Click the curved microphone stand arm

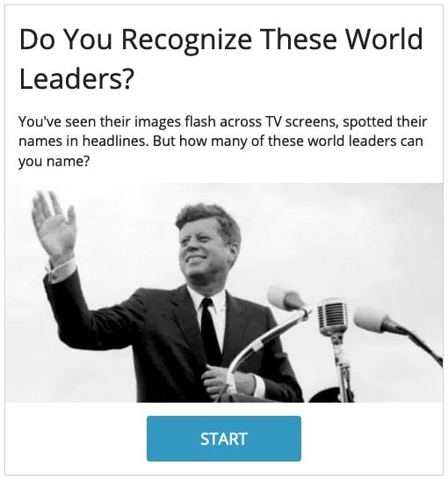[263, 338]
